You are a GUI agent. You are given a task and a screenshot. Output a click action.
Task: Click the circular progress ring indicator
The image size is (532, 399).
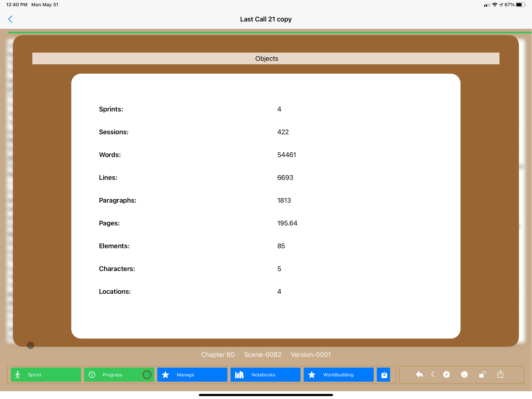[147, 374]
